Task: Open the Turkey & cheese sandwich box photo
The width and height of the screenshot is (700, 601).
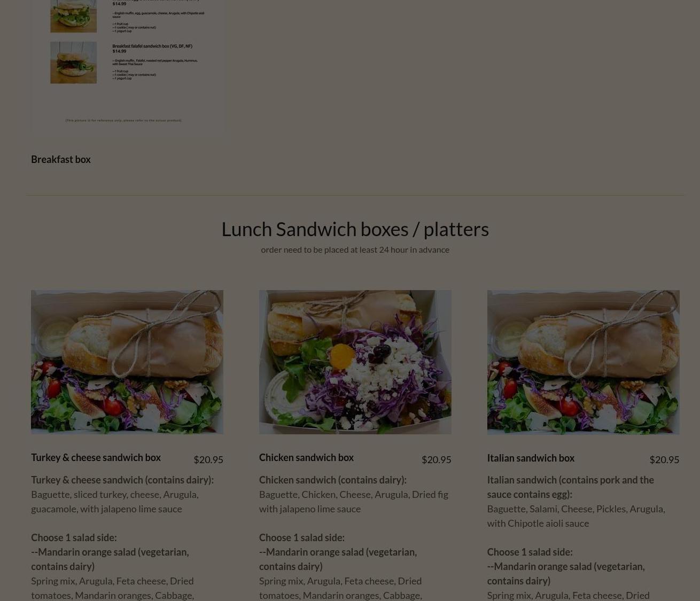Action: [127, 362]
